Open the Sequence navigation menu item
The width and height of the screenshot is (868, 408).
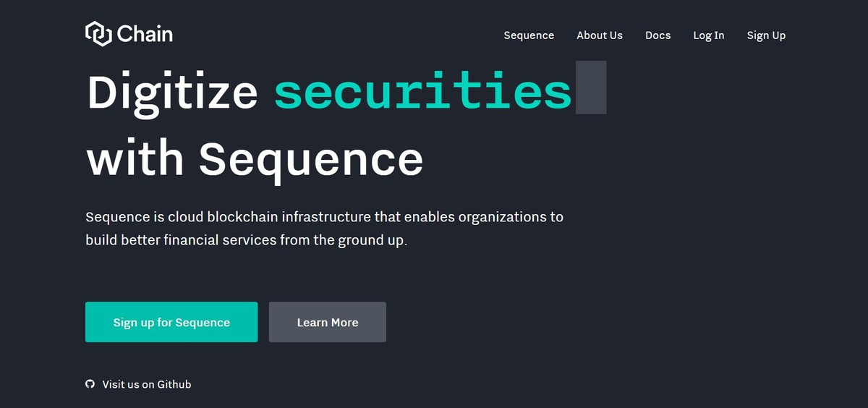point(529,35)
